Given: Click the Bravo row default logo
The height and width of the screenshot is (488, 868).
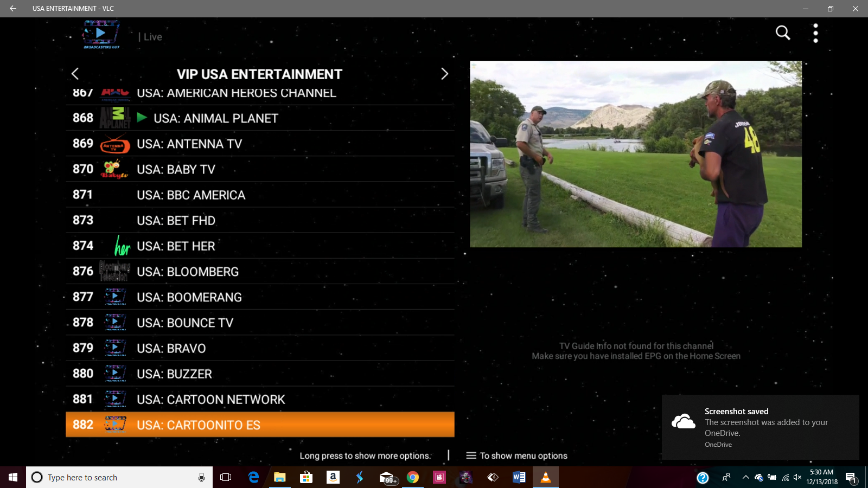Looking at the screenshot, I should pyautogui.click(x=115, y=348).
